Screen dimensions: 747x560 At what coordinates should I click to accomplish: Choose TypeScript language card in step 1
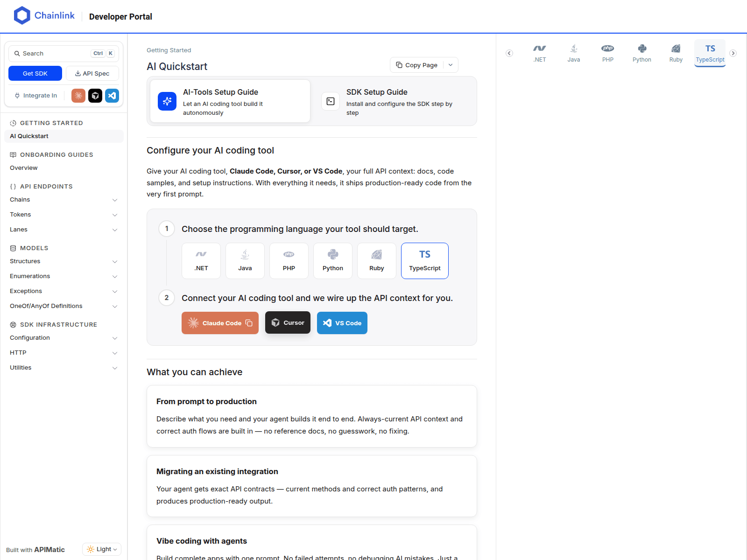[425, 261]
